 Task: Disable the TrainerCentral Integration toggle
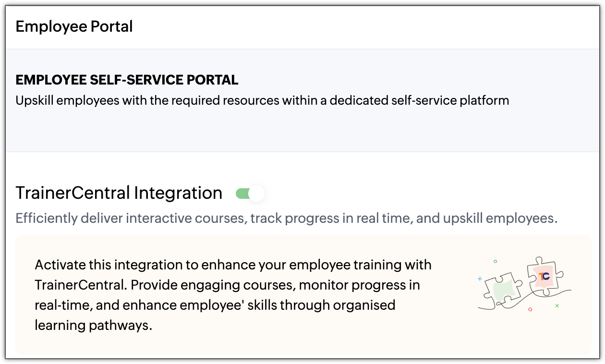pyautogui.click(x=250, y=194)
